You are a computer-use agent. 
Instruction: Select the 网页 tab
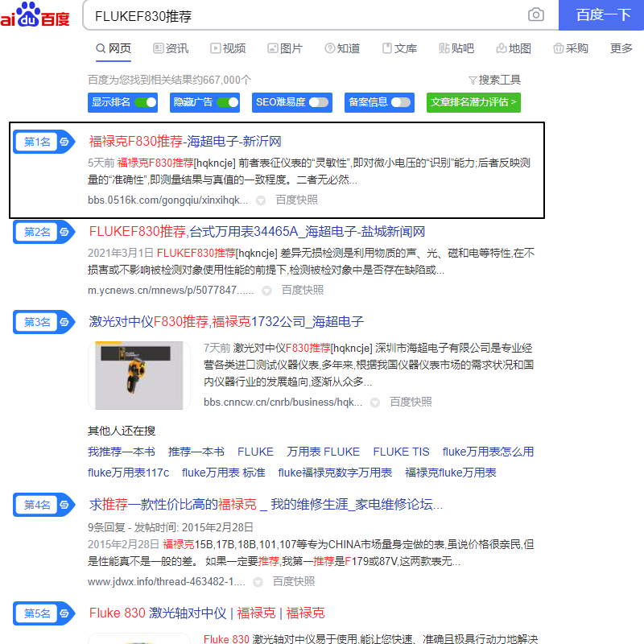click(x=114, y=48)
